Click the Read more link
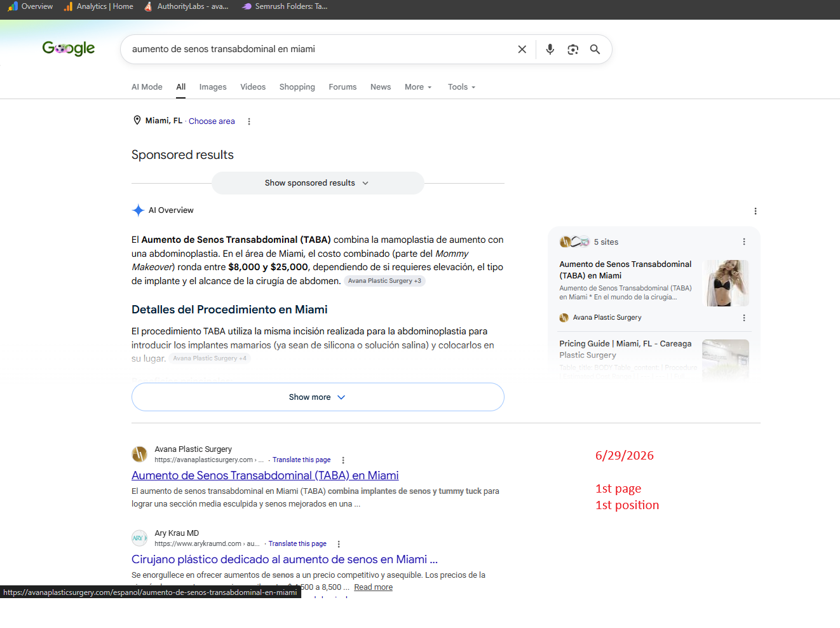This screenshot has height=628, width=840. [373, 587]
